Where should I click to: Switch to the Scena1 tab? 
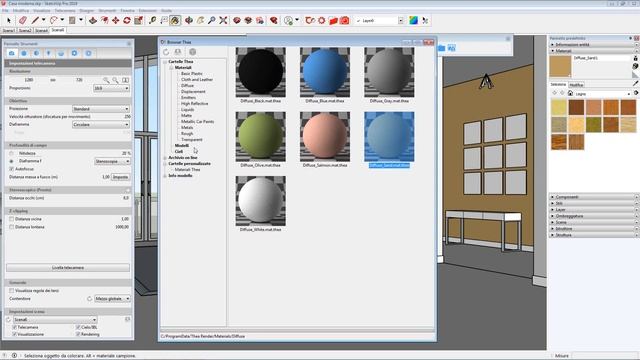[x=8, y=30]
